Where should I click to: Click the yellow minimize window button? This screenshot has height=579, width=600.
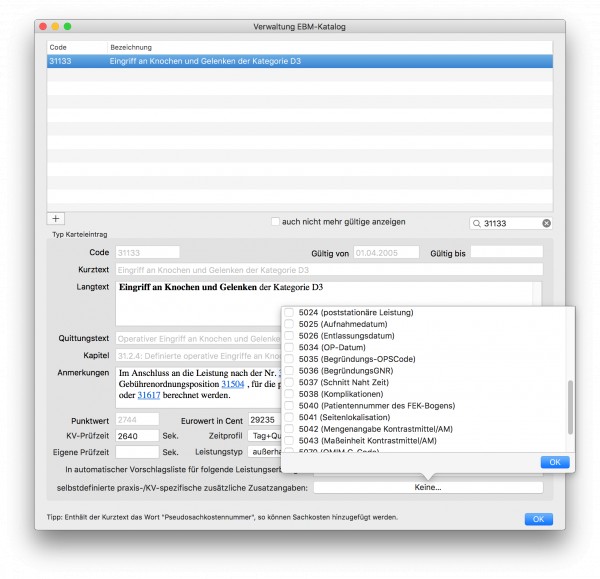55,26
